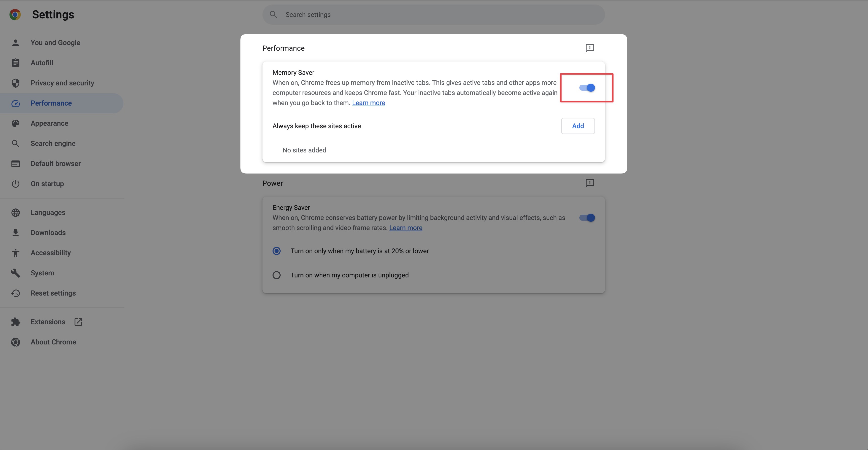The height and width of the screenshot is (450, 868).
Task: Click the Power section heading
Action: point(272,183)
